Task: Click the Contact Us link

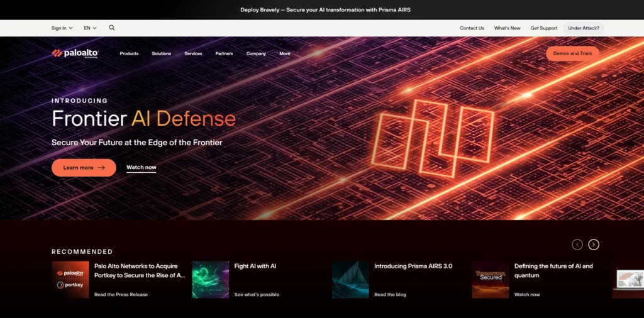Action: 472,28
